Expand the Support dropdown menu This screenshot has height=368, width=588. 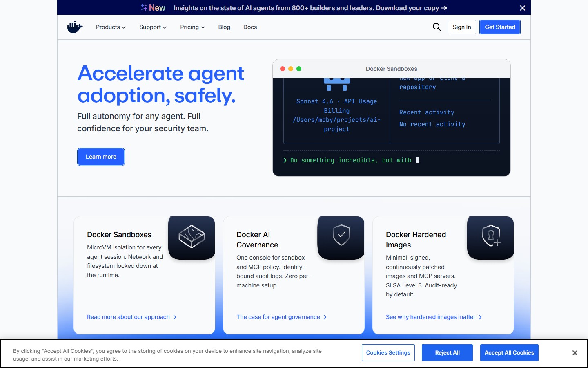click(153, 27)
